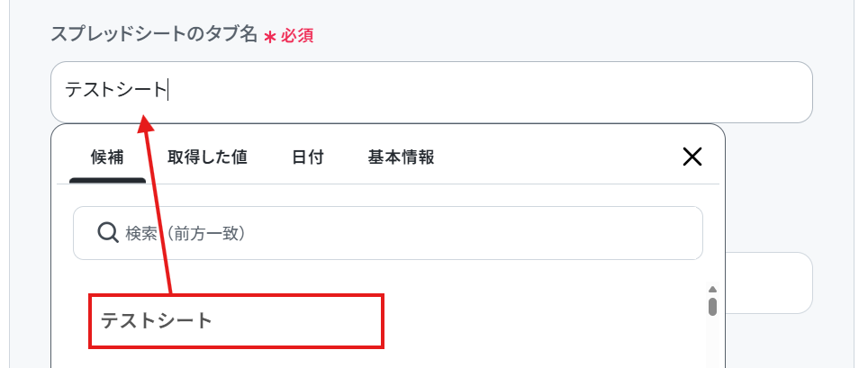Click the candidate list scrollbar thumb
The width and height of the screenshot is (868, 368).
[x=712, y=307]
